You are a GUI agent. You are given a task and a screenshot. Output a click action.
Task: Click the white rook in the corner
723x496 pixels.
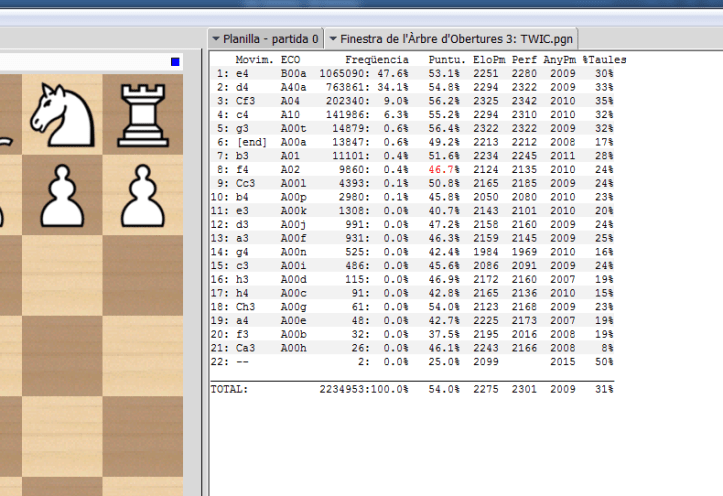[143, 113]
